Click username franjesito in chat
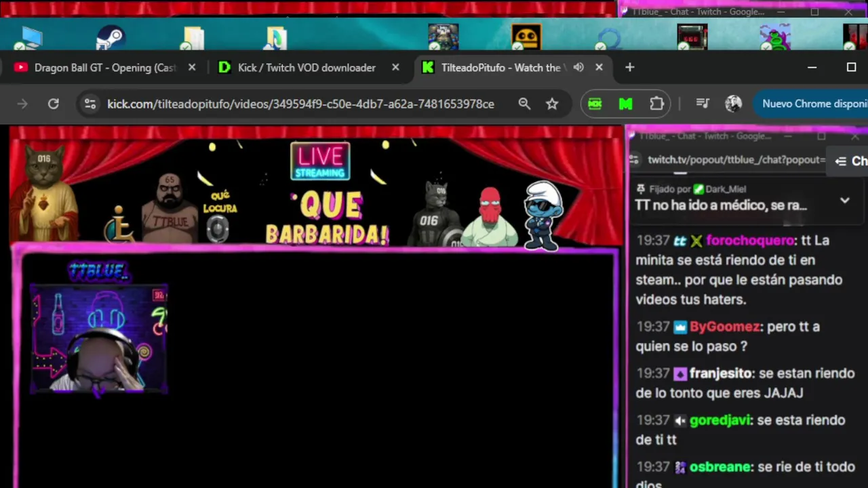Viewport: 868px width, 488px height. click(720, 373)
